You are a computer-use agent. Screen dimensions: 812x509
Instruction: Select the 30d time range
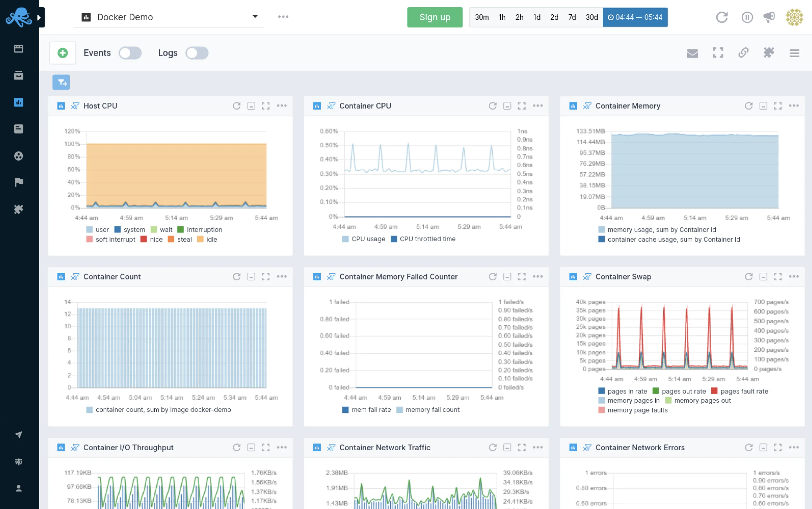tap(591, 17)
